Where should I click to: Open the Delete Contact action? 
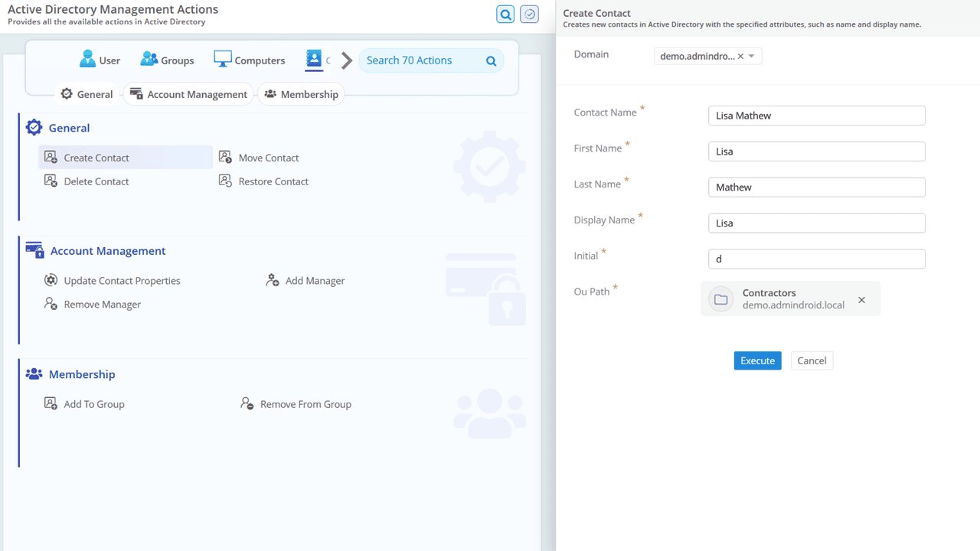click(x=96, y=181)
